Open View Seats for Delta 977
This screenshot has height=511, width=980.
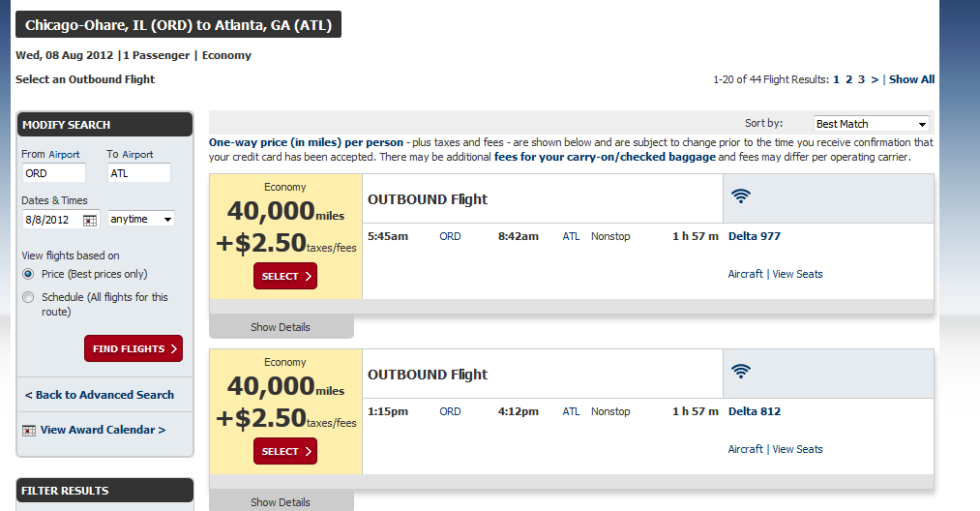pos(797,274)
